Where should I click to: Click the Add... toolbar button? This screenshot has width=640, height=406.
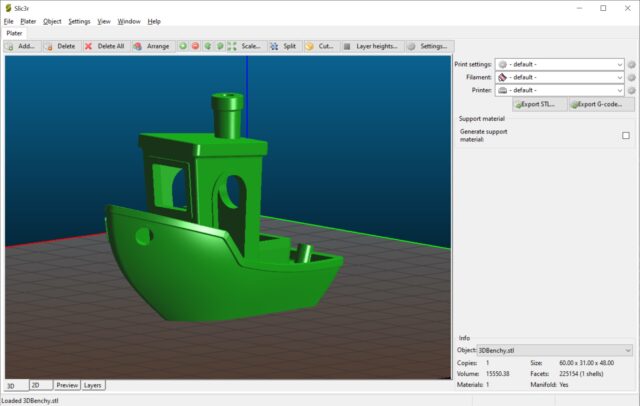coord(23,46)
